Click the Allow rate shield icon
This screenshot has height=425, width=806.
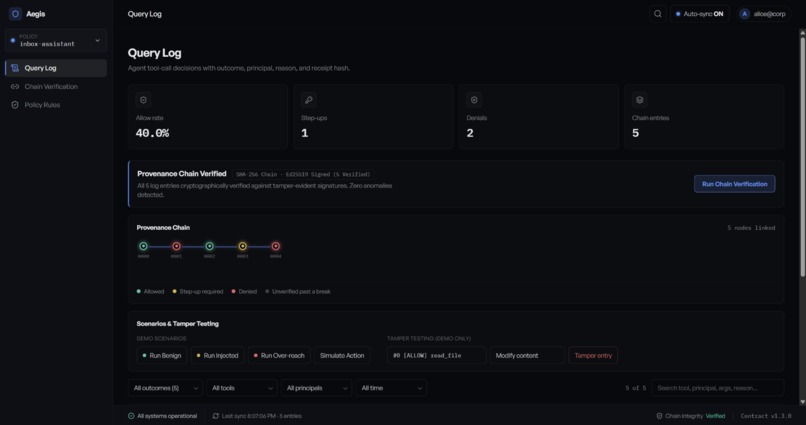click(x=143, y=100)
